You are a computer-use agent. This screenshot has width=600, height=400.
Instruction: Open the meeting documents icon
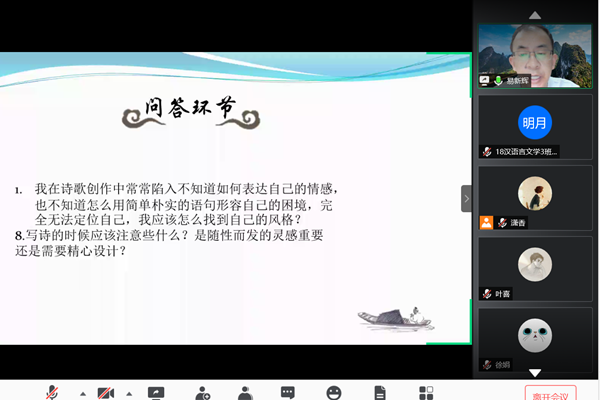pos(380,392)
